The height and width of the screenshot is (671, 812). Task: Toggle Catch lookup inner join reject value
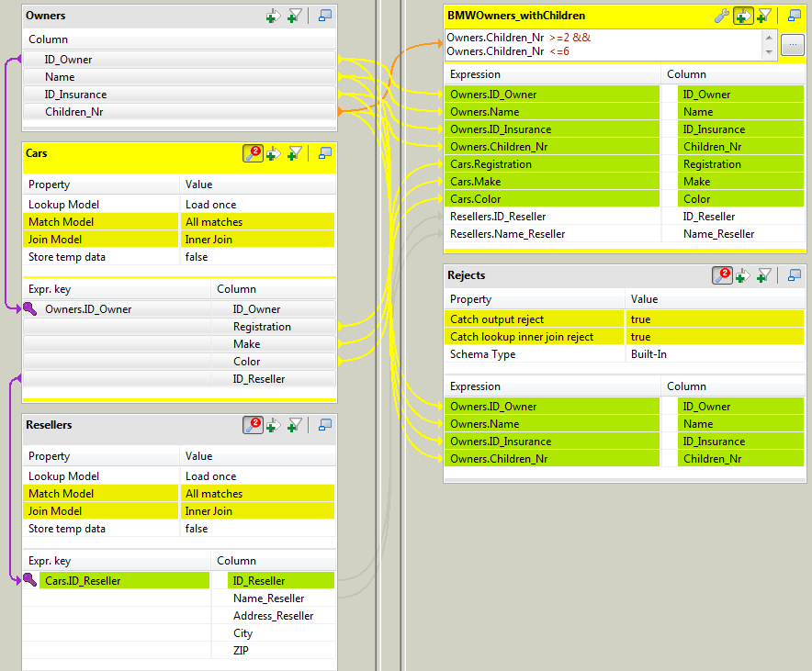pos(715,337)
